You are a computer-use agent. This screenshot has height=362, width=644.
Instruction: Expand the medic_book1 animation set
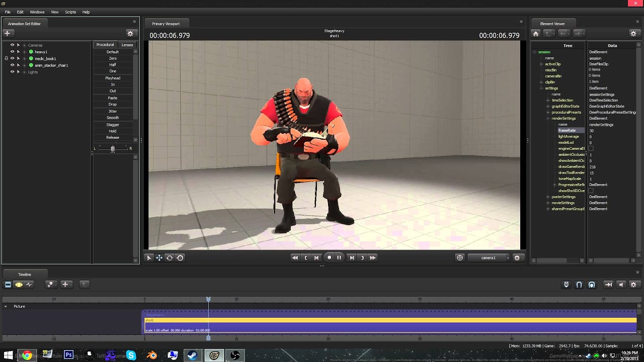[25, 58]
